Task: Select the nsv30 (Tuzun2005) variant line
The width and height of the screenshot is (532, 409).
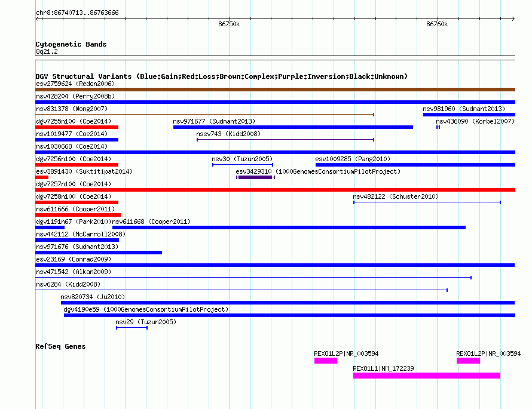Action: tap(243, 165)
